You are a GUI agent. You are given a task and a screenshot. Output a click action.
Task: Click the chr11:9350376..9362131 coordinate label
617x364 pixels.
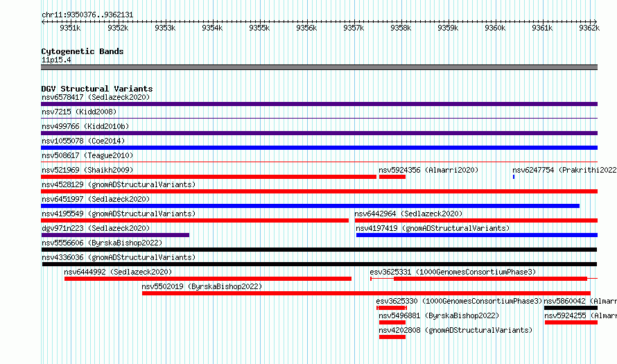coord(87,15)
